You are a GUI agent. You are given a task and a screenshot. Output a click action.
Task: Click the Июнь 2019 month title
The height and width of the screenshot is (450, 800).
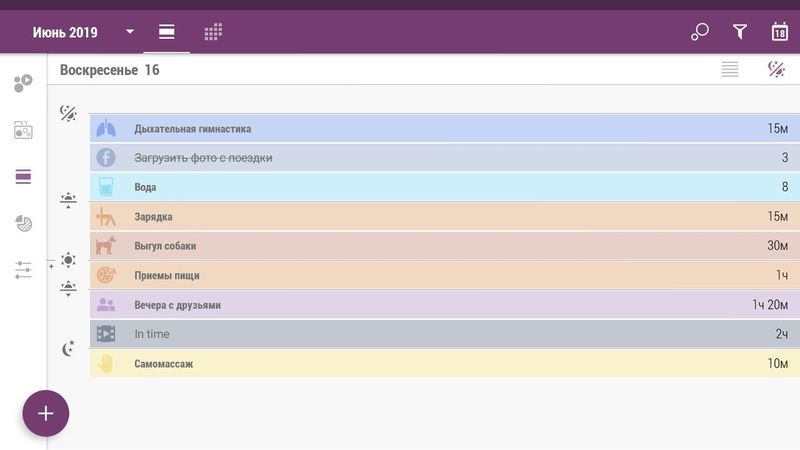pyautogui.click(x=65, y=32)
